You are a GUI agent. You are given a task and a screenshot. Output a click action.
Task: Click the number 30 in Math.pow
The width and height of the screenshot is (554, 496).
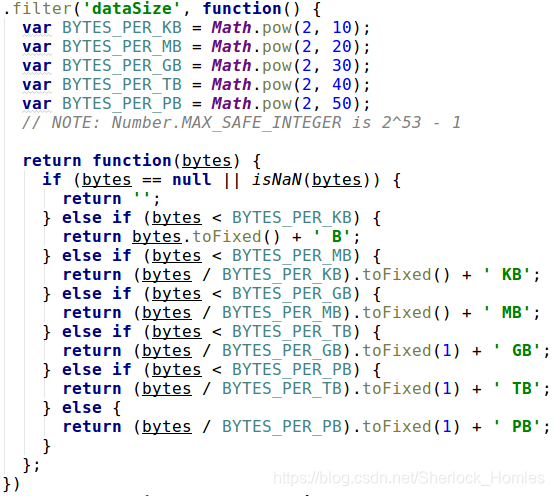pyautogui.click(x=342, y=66)
